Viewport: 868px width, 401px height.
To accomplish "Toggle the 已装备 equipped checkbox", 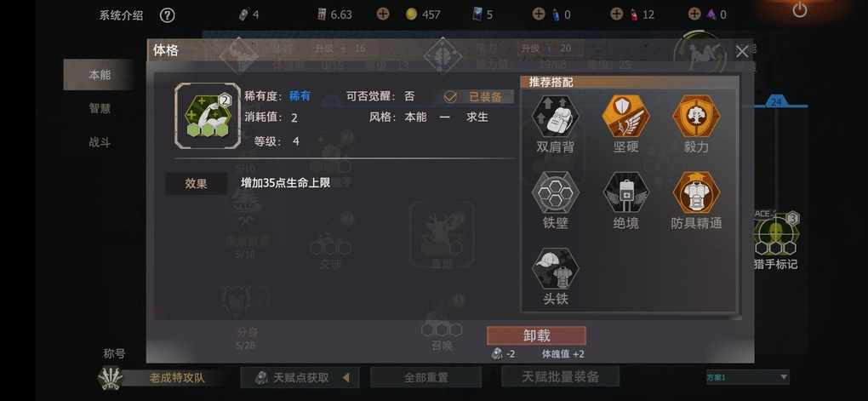I will click(x=451, y=97).
